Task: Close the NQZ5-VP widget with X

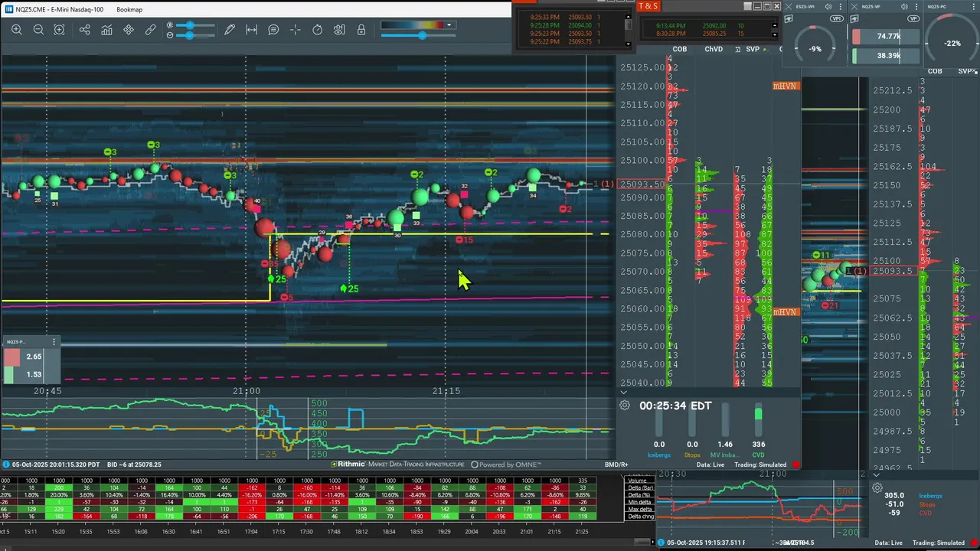Action: click(855, 7)
